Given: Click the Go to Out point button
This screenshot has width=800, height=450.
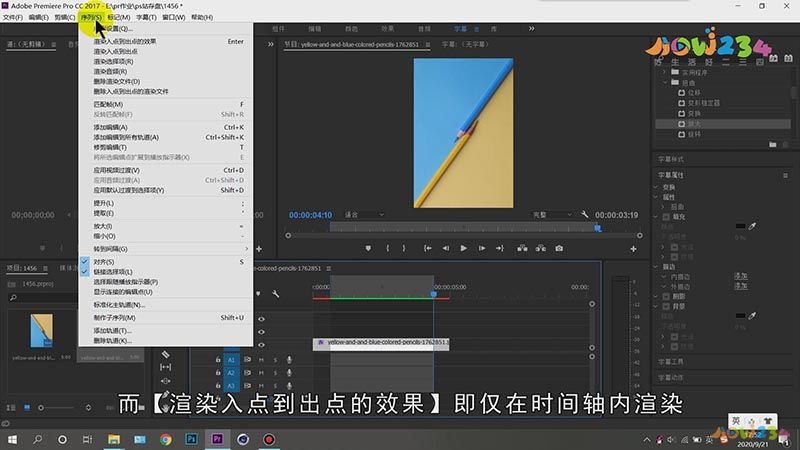Looking at the screenshot, I should click(499, 248).
